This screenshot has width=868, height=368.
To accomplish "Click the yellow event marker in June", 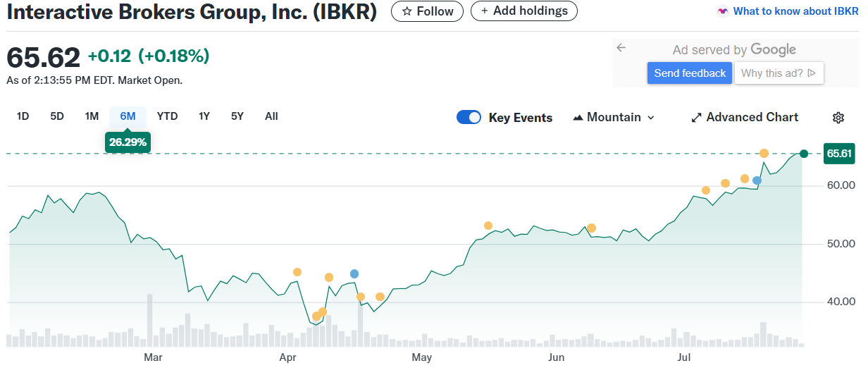I will (592, 228).
